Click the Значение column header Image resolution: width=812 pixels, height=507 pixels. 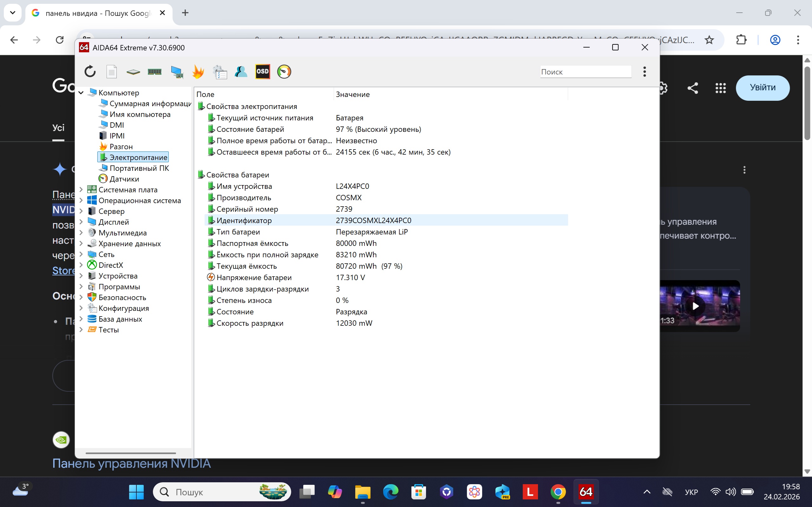(353, 94)
